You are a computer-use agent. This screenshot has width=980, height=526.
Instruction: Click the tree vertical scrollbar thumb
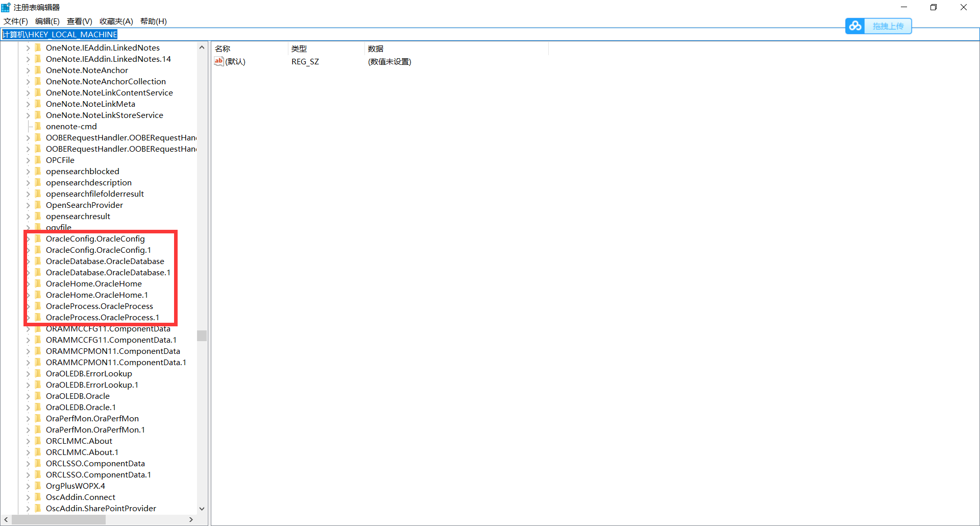pyautogui.click(x=202, y=336)
